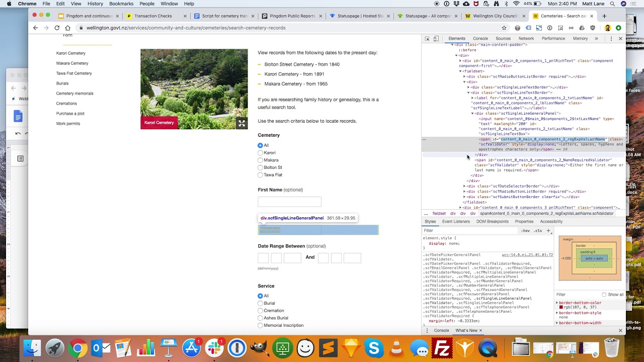Toggle the .cls classes button
Image resolution: width=644 pixels, height=362 pixels.
[x=538, y=231]
